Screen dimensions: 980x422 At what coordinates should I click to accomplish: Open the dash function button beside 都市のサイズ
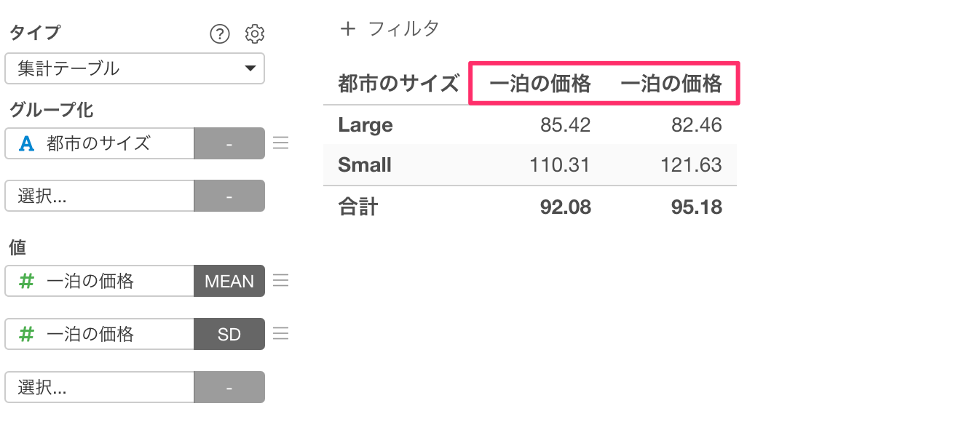click(x=229, y=143)
